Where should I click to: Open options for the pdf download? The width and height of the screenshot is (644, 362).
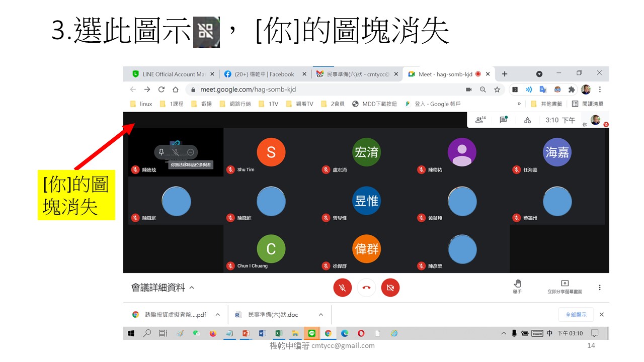(x=217, y=315)
